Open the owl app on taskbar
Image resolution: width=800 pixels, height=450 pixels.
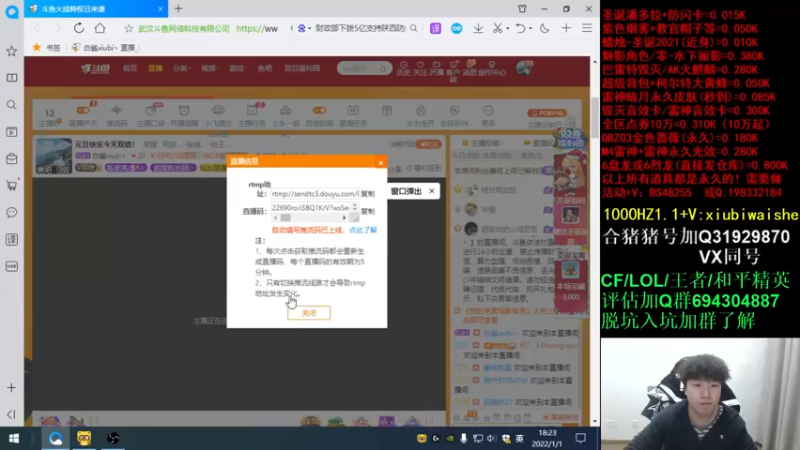click(x=84, y=438)
